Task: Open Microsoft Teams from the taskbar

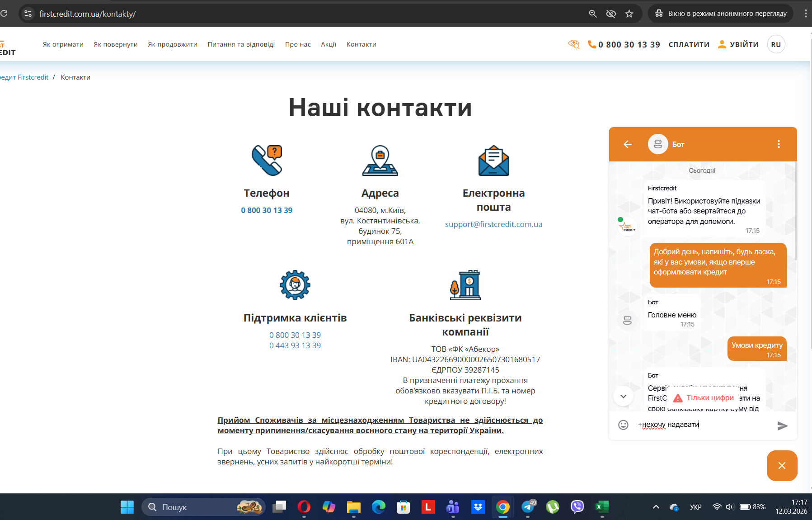Action: pyautogui.click(x=453, y=507)
